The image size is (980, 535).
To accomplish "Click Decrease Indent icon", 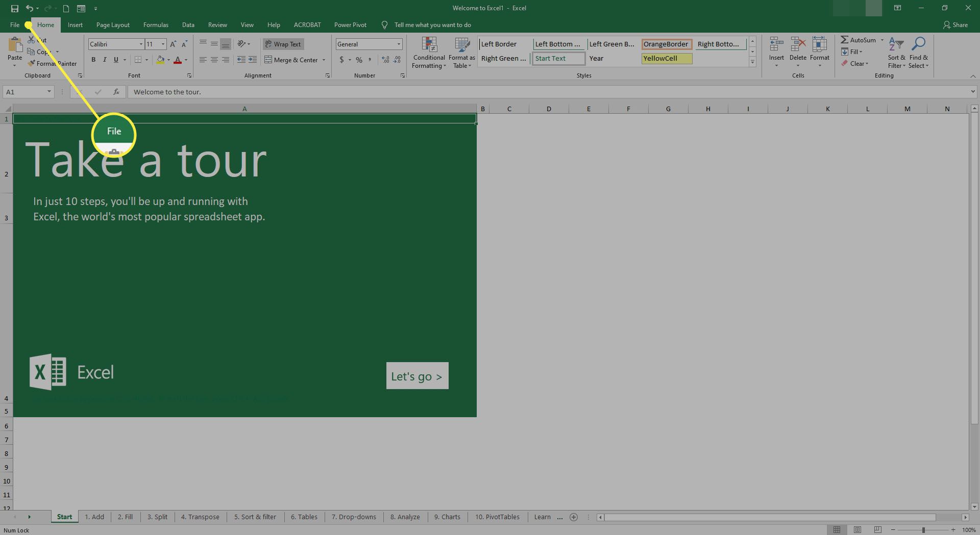I will 241,60.
